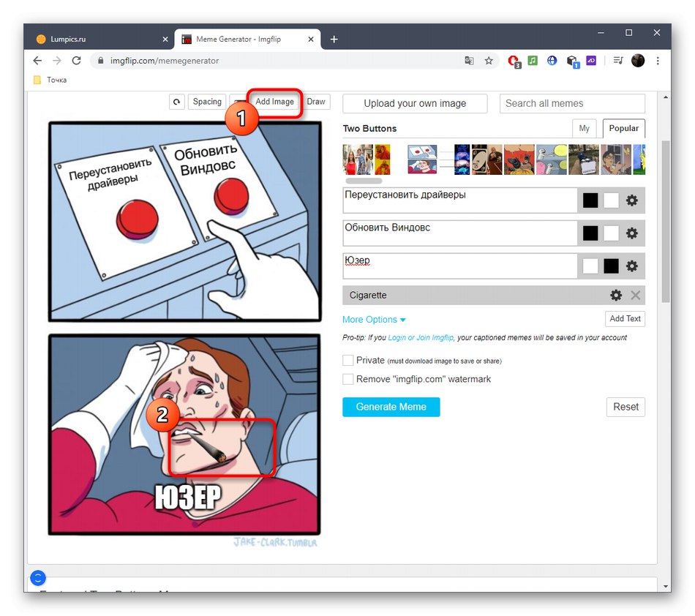Viewport: 695px width, 616px height.
Task: Open settings gear for Юзер text
Action: pos(631,266)
